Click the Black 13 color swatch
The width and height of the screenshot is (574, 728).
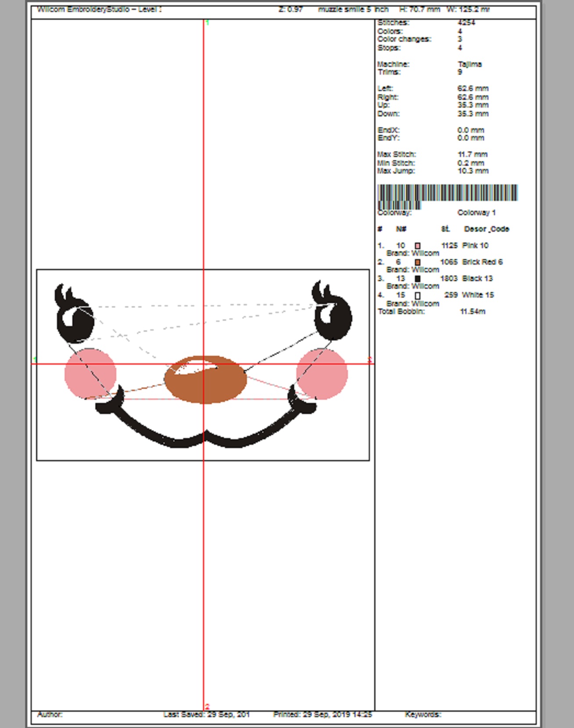pos(418,279)
